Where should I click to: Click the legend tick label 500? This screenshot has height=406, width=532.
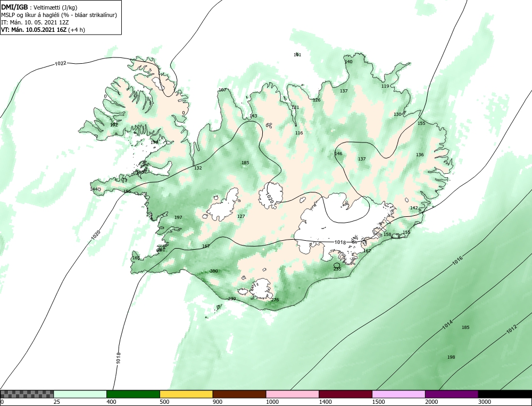[x=164, y=402]
